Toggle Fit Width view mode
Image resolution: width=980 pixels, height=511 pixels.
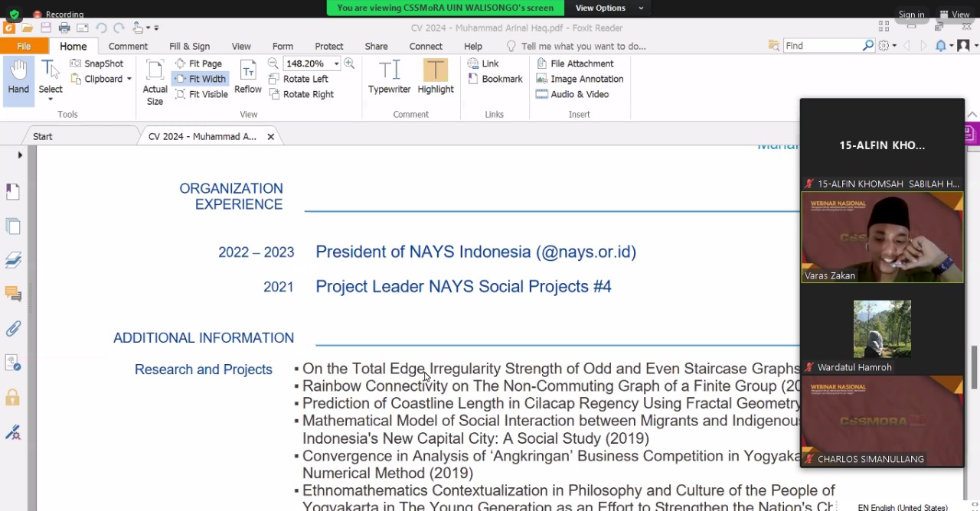199,79
